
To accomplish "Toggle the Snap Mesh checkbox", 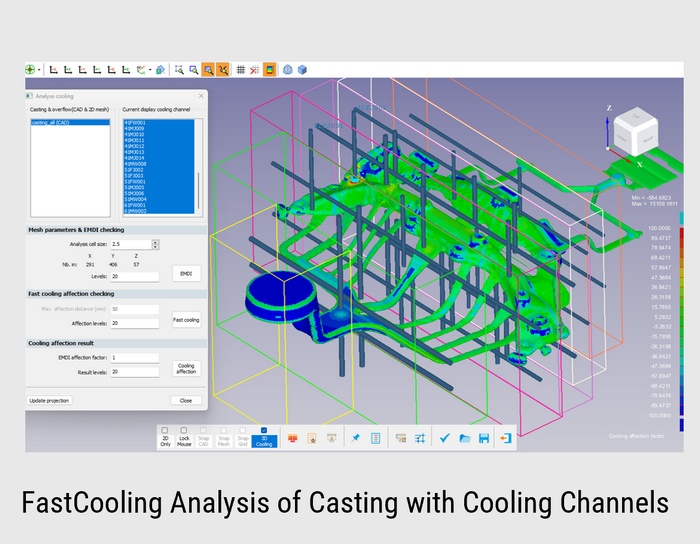I will 223,430.
